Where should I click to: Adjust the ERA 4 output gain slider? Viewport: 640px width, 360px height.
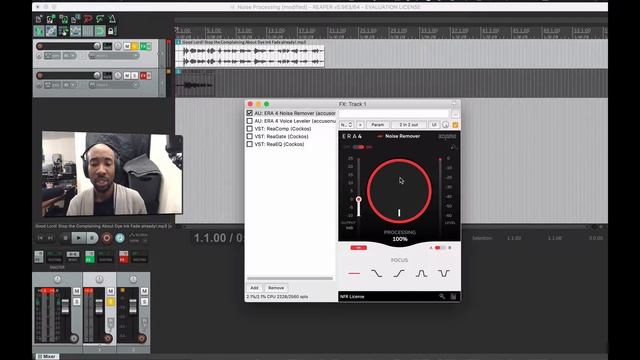point(358,199)
